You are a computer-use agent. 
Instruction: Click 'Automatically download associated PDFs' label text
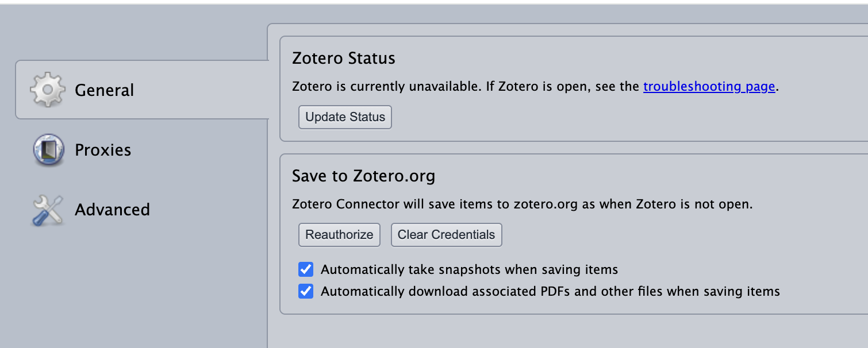[x=550, y=291]
